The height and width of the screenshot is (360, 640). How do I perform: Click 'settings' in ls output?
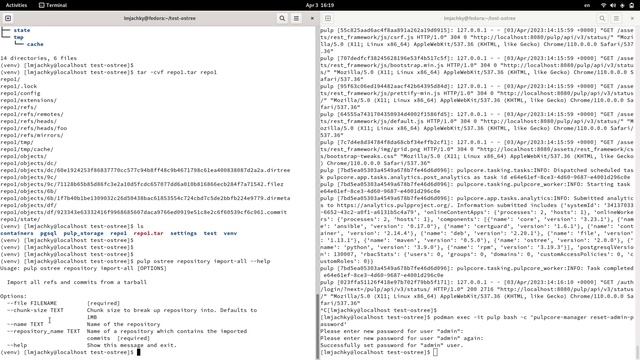click(x=183, y=233)
